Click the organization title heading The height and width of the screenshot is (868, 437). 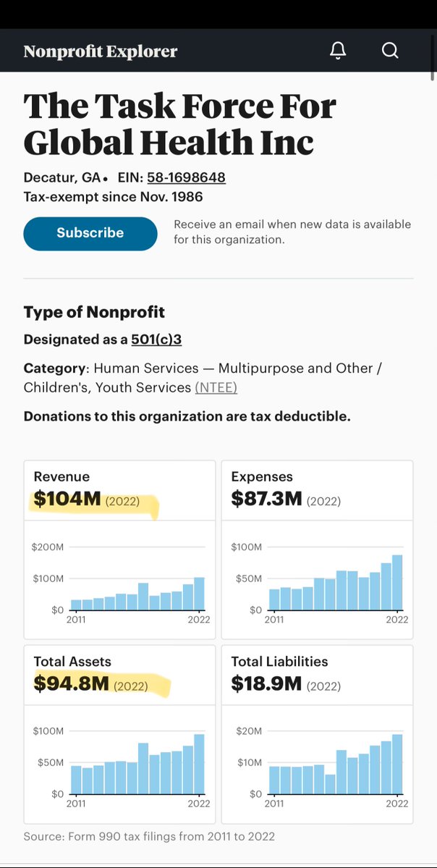[179, 125]
